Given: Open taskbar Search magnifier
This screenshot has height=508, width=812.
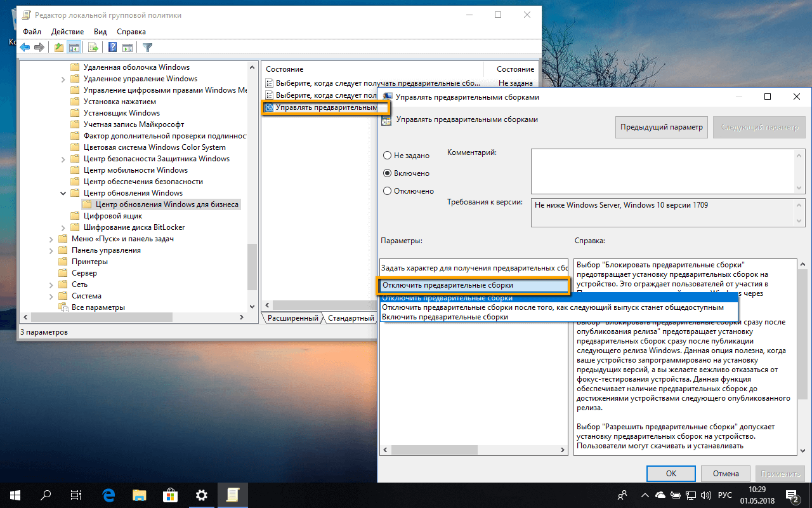Looking at the screenshot, I should pos(46,495).
